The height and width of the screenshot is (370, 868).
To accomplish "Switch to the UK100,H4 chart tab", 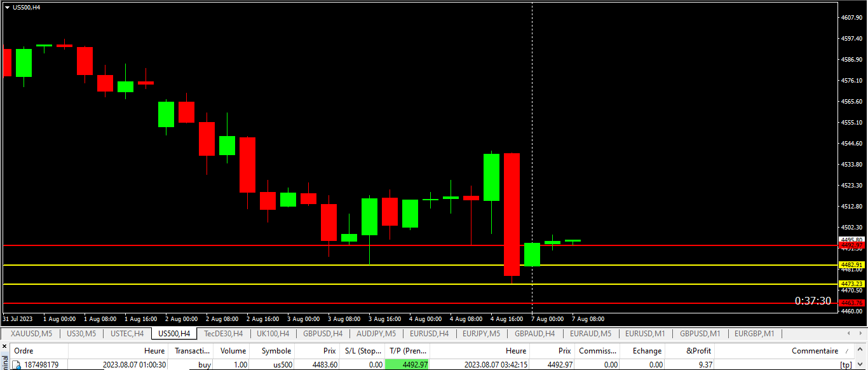I will click(273, 334).
